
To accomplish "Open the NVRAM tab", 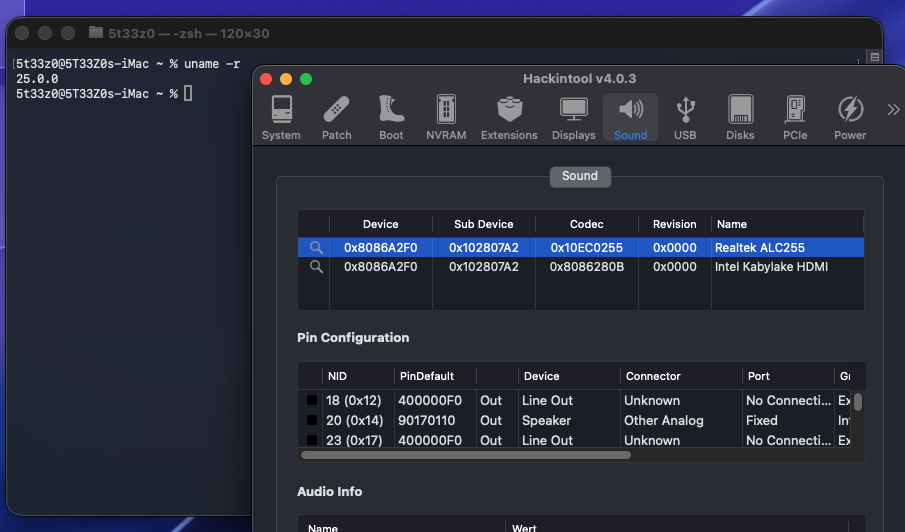I will pos(446,118).
